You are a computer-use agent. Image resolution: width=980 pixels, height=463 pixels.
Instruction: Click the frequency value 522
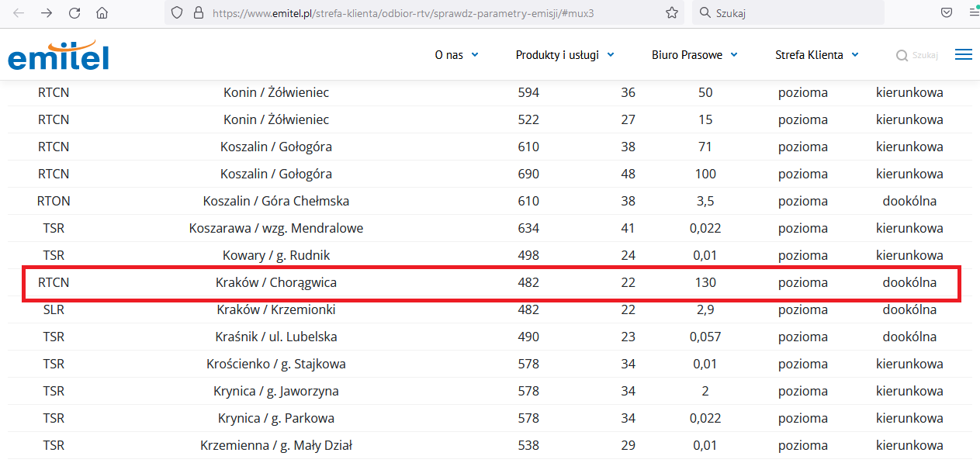click(528, 120)
